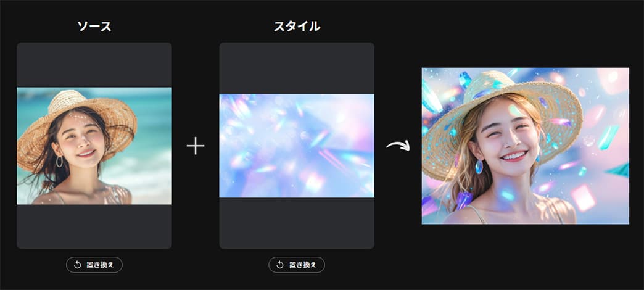Viewport: 644px width, 290px height.
Task: Click the white plus icon between the panels
Action: click(196, 146)
